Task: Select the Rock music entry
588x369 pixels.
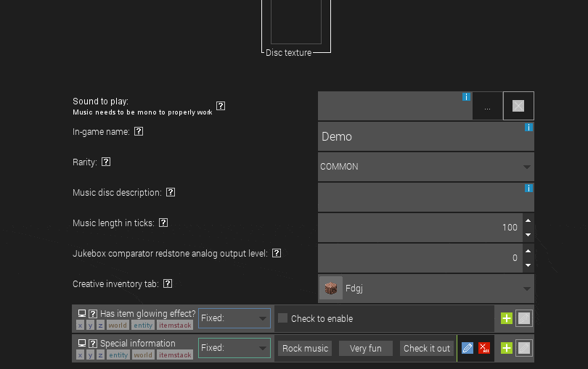Action: [305, 349]
